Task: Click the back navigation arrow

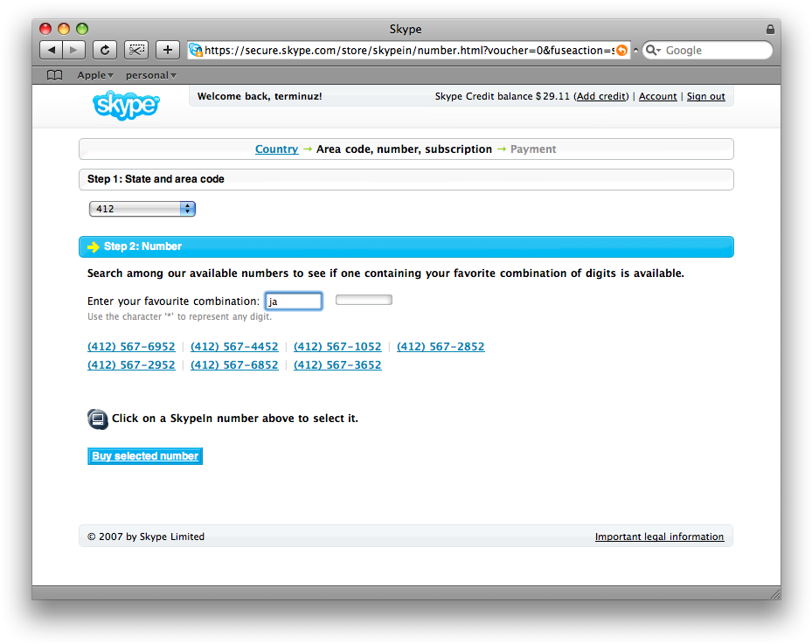Action: 52,50
